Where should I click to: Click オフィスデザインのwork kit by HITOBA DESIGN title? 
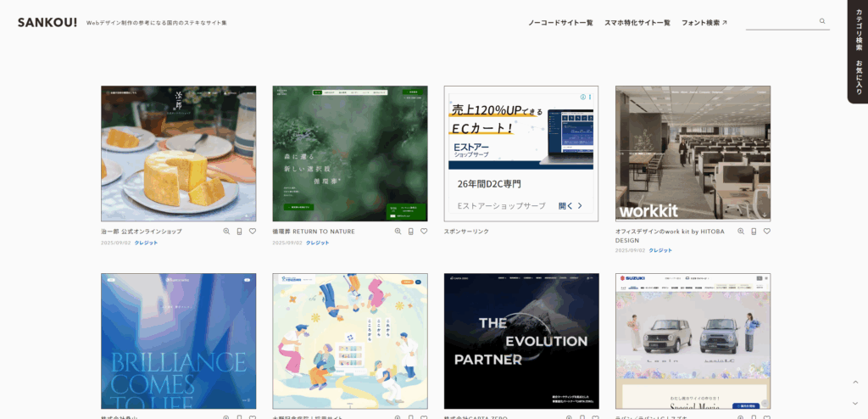(671, 236)
